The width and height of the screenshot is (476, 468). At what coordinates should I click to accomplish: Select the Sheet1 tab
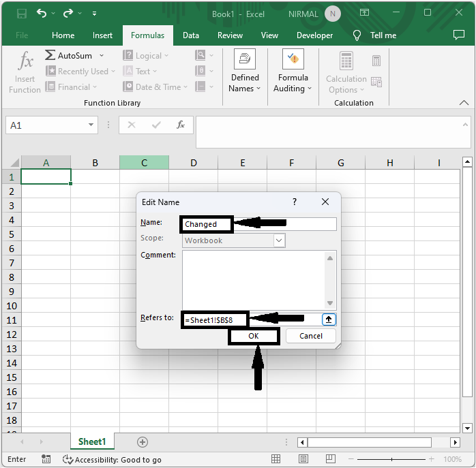coord(92,441)
